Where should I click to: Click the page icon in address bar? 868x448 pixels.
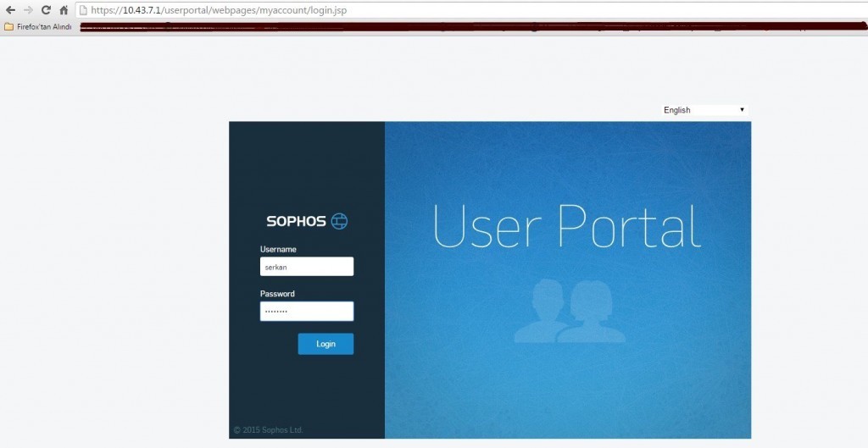point(83,10)
